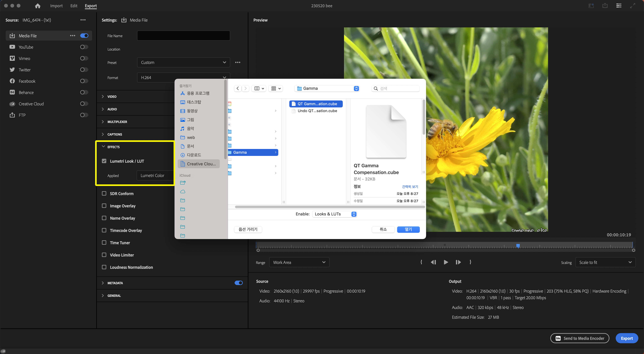
Task: Click the blue playhead on preview timeline
Action: (x=518, y=245)
